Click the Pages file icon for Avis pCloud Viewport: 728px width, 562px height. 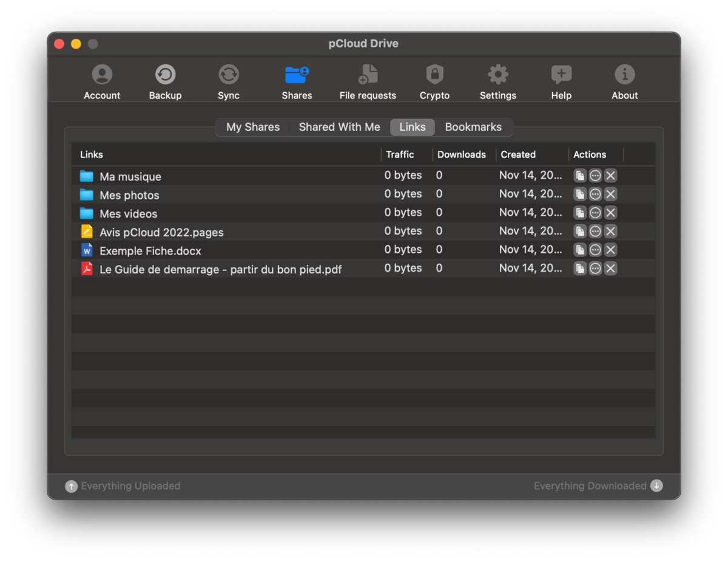pos(87,232)
